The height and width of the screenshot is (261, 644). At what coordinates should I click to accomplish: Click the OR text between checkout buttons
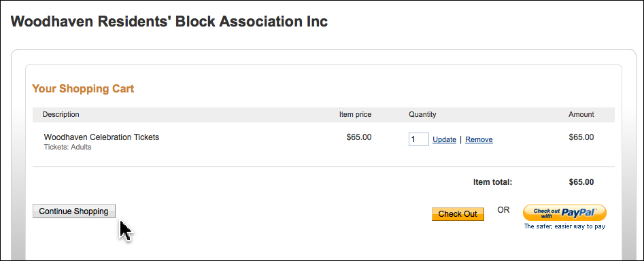pos(503,210)
